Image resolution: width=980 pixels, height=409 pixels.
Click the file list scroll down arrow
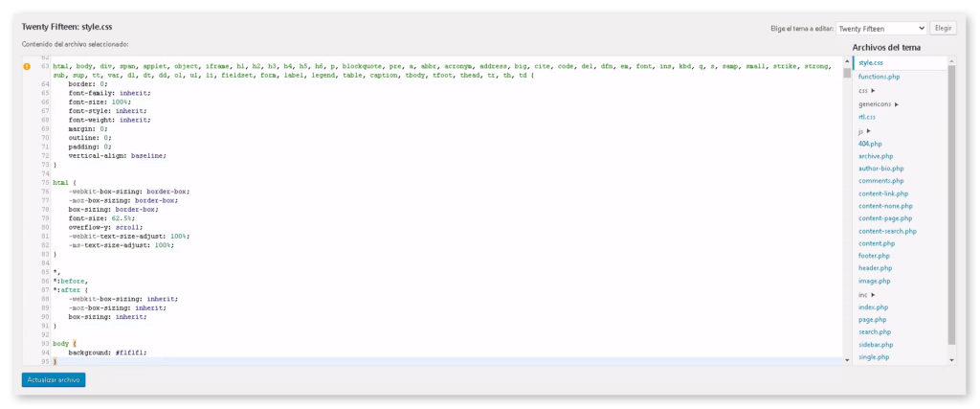tap(951, 360)
